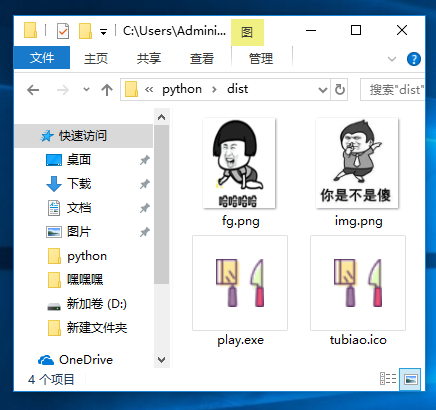Click the tubiao.ico file name label
436x410 pixels.
[358, 340]
